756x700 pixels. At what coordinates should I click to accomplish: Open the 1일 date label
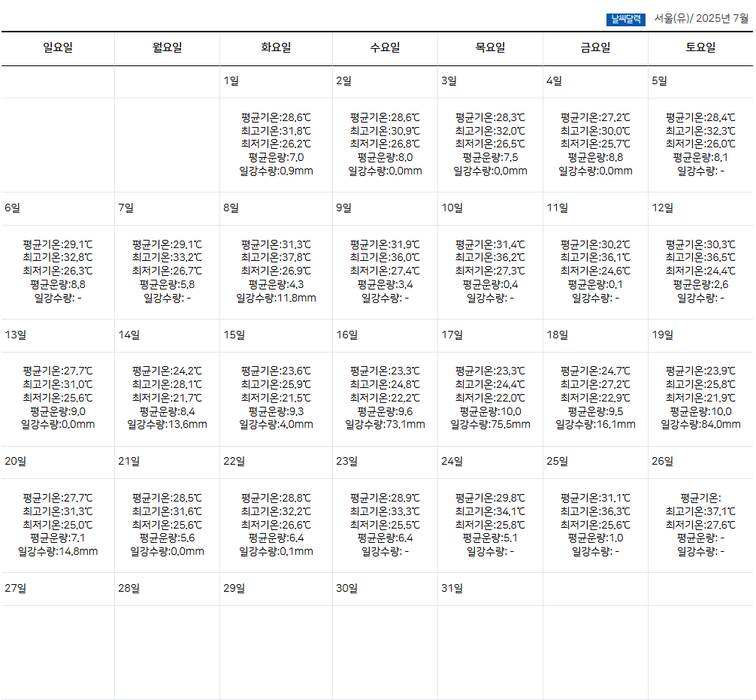[x=231, y=81]
